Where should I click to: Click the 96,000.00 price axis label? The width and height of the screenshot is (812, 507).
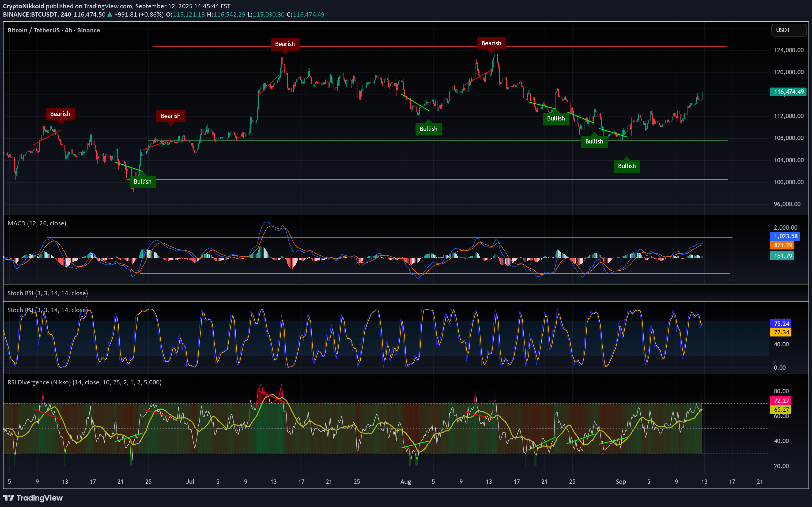[x=787, y=204]
